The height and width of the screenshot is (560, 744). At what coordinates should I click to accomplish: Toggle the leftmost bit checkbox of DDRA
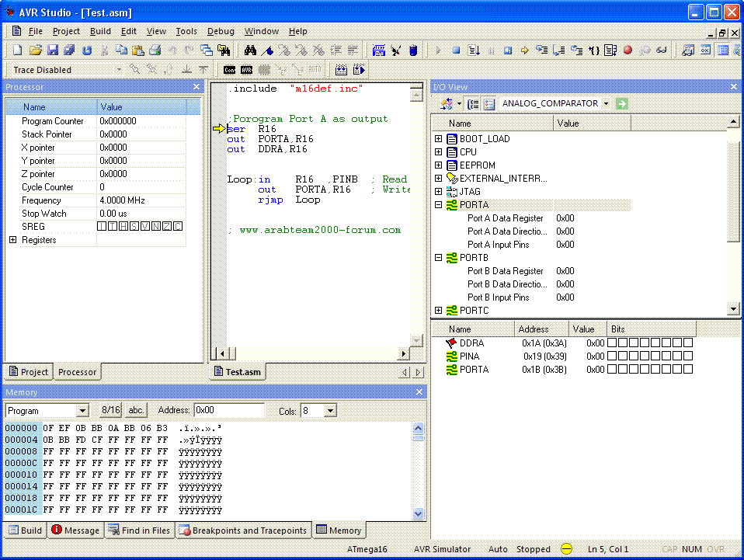[x=612, y=343]
